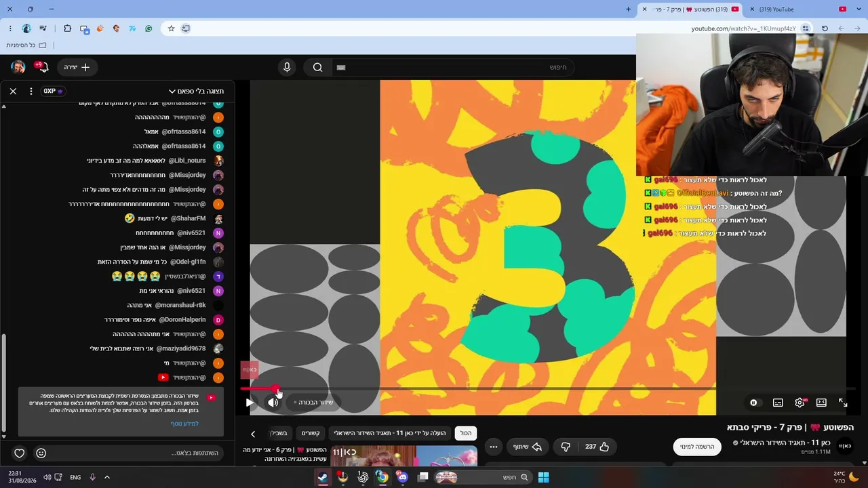Click the Steam icon in the taskbar
Screen dimensions: 868x488
tap(323, 477)
